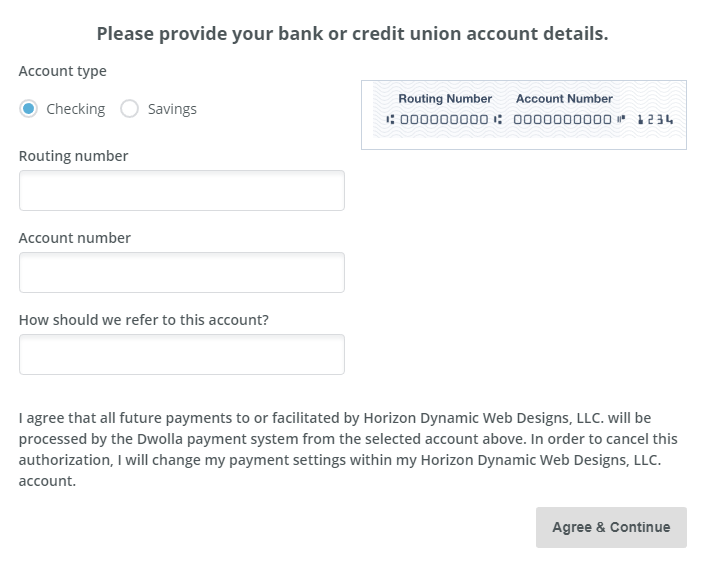Click "Routing Number" caption on sample check
The image size is (705, 563).
[x=445, y=99]
